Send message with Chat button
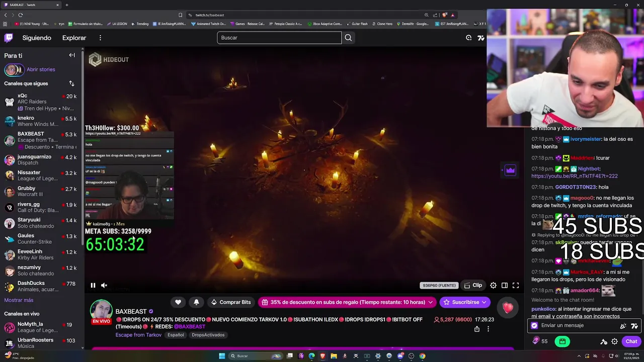This screenshot has width=644, height=362. tap(631, 341)
